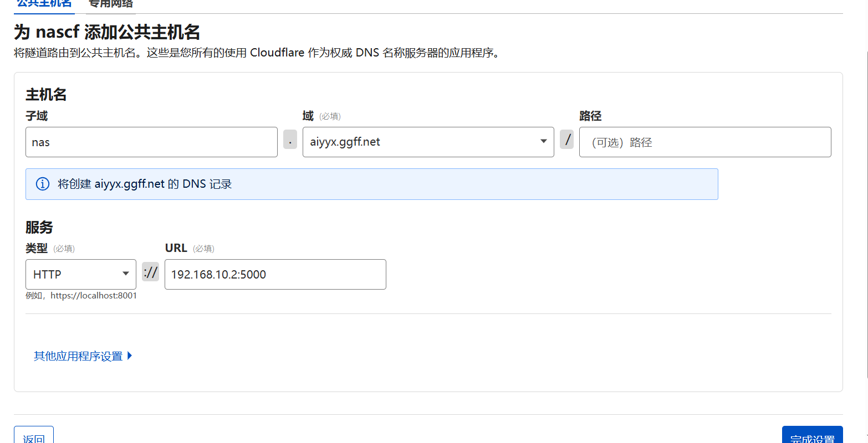Switch to the 专用网络 tab
The width and height of the screenshot is (868, 443).
click(x=111, y=4)
